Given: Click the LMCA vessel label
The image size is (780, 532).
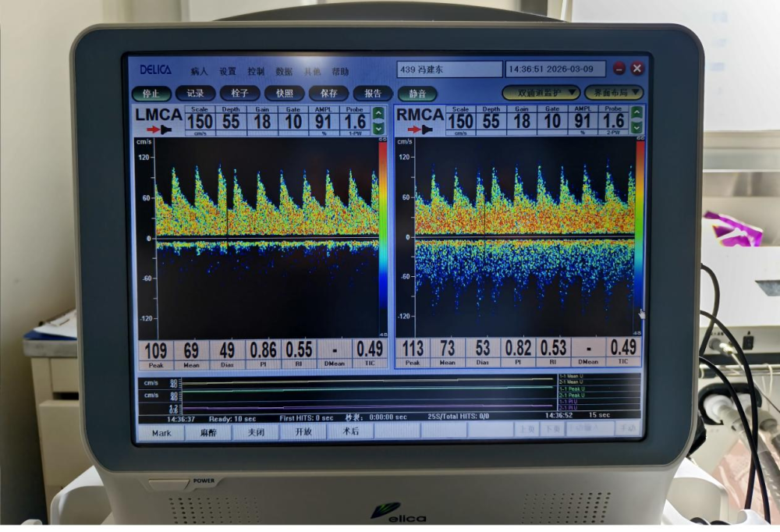Looking at the screenshot, I should pyautogui.click(x=158, y=115).
